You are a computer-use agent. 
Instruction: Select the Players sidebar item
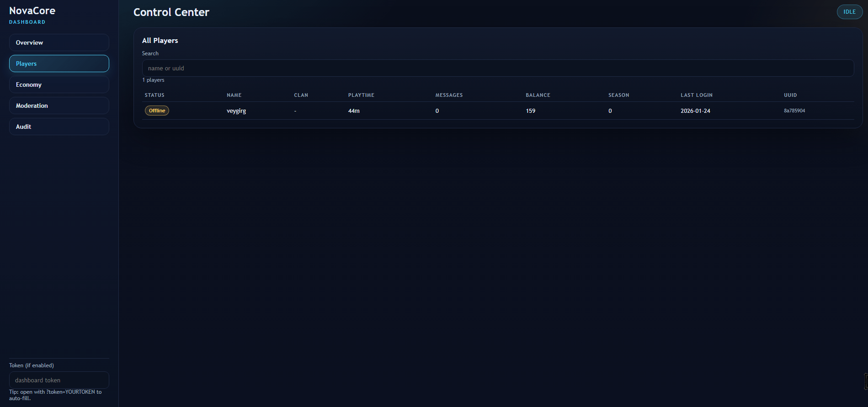[x=59, y=63]
